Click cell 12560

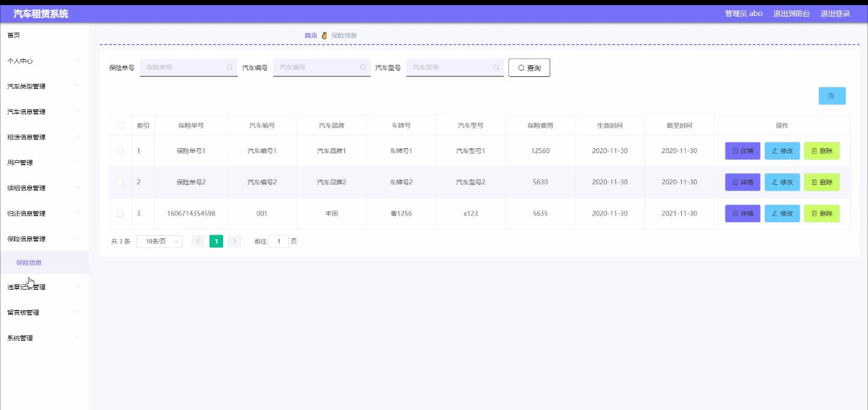point(540,151)
